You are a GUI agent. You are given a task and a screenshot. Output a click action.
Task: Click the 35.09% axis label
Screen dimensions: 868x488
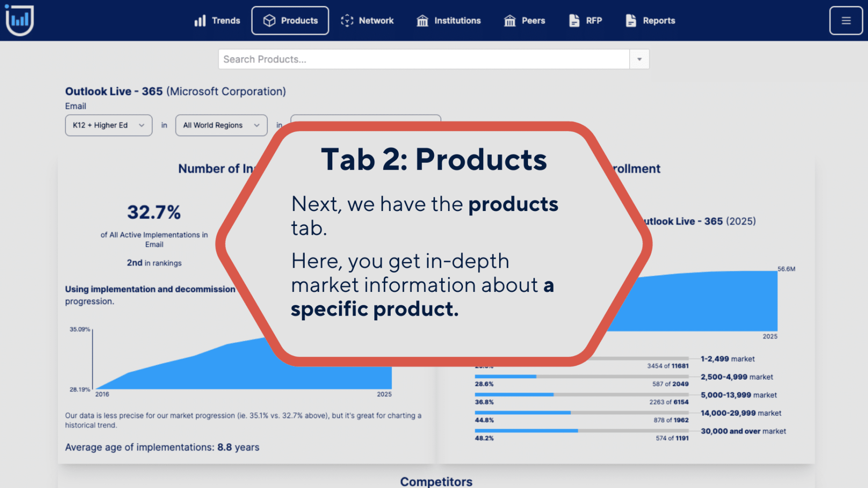(x=80, y=330)
